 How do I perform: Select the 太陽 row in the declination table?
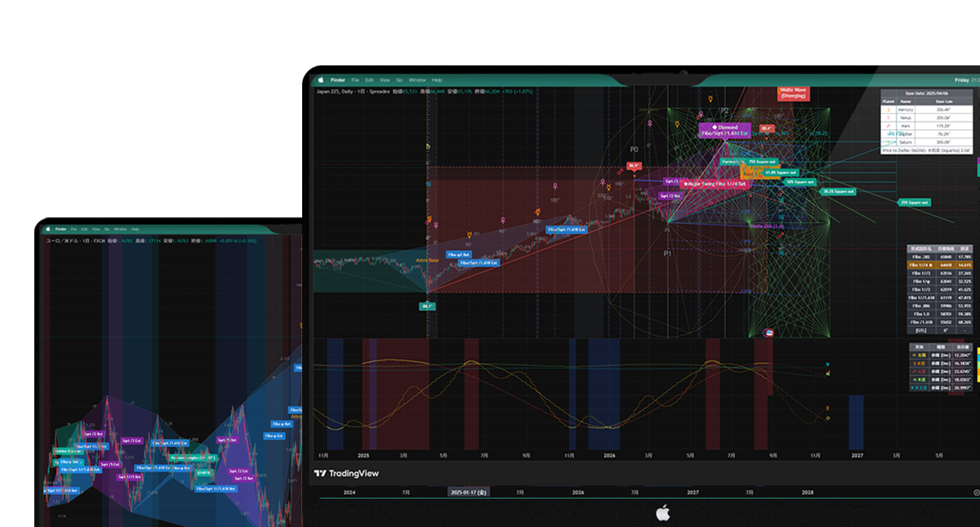point(942,355)
